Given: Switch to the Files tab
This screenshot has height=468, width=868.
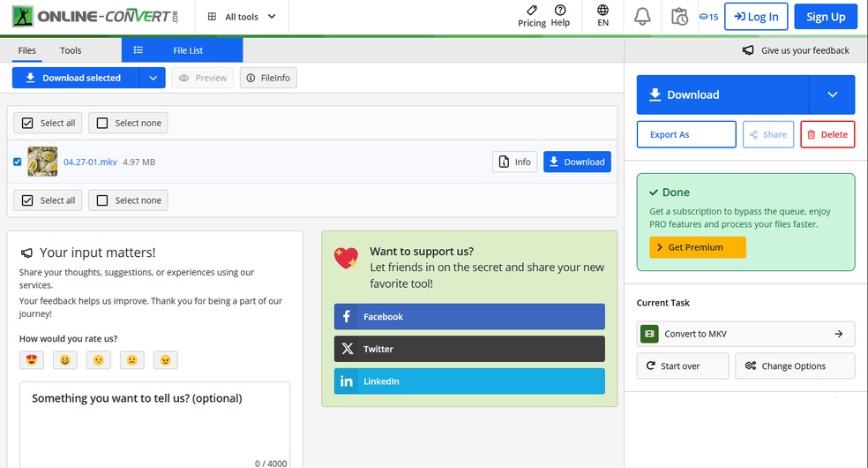Looking at the screenshot, I should 26,50.
